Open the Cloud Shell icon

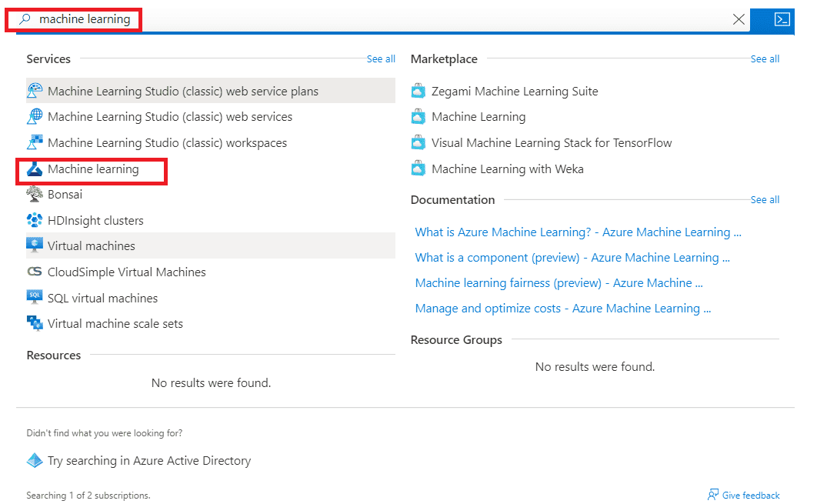coord(782,20)
